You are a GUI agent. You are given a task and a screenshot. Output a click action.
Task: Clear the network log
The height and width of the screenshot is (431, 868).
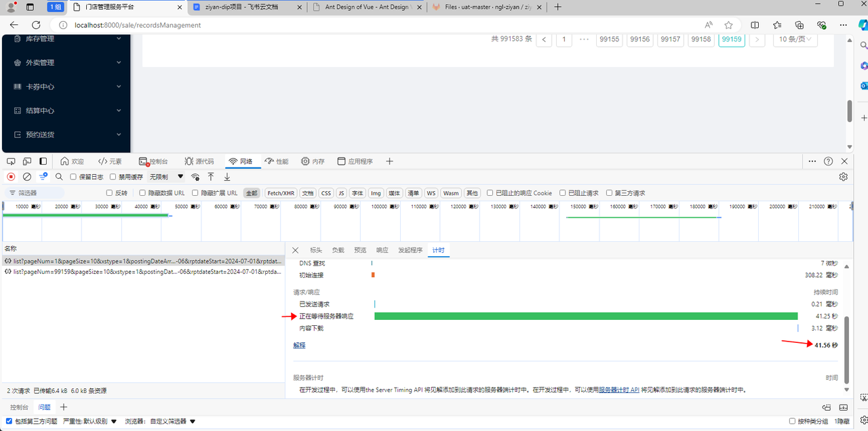[x=27, y=177]
